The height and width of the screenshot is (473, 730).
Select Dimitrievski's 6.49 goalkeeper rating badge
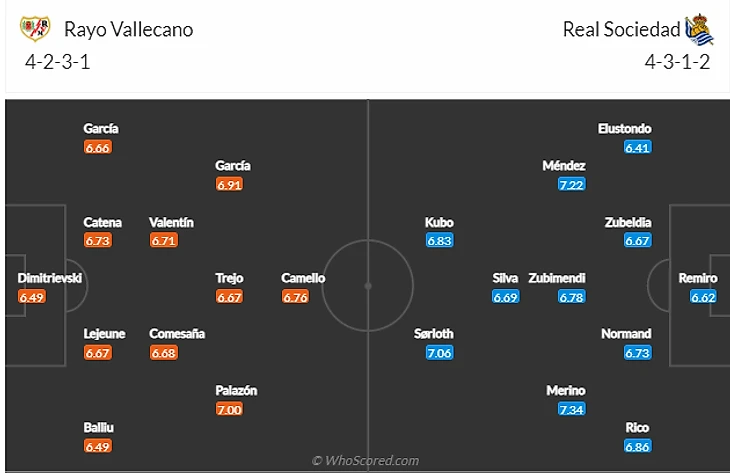32,297
